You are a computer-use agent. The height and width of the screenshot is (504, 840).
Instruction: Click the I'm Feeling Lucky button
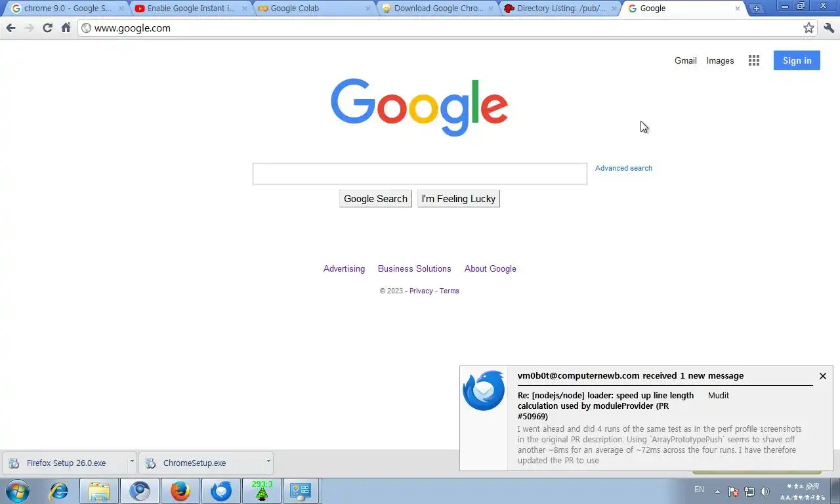[x=459, y=199]
